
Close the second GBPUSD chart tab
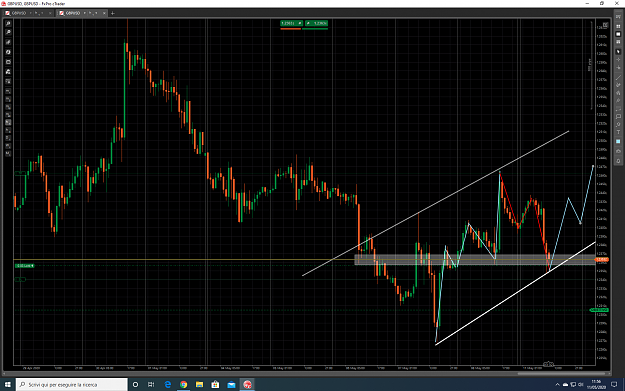tap(104, 14)
